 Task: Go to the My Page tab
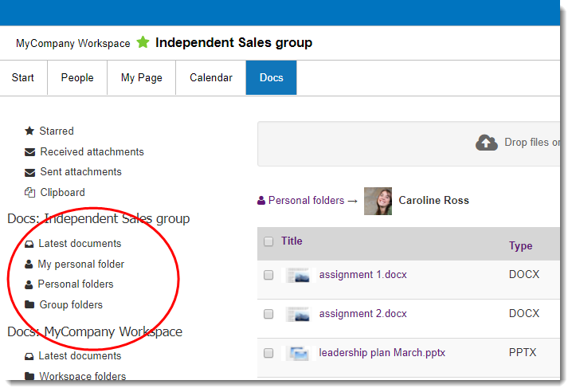point(141,78)
